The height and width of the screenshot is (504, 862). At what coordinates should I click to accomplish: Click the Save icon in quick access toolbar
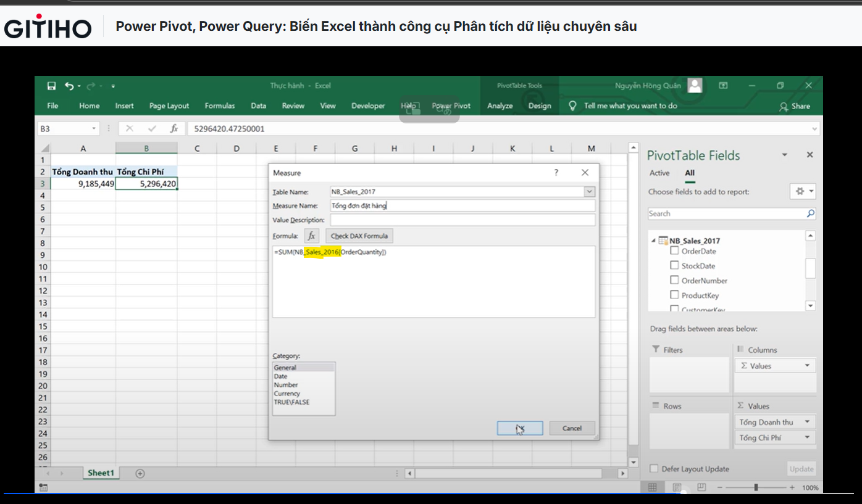pos(52,86)
